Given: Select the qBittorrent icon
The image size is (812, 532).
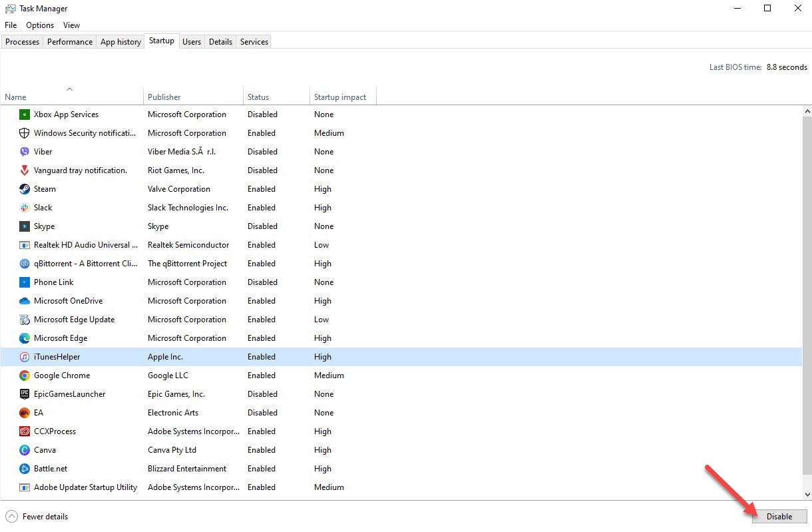Looking at the screenshot, I should 25,264.
